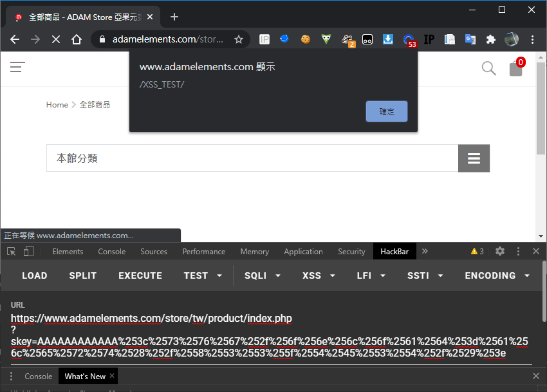Open the blue download extension icon

[x=388, y=39]
